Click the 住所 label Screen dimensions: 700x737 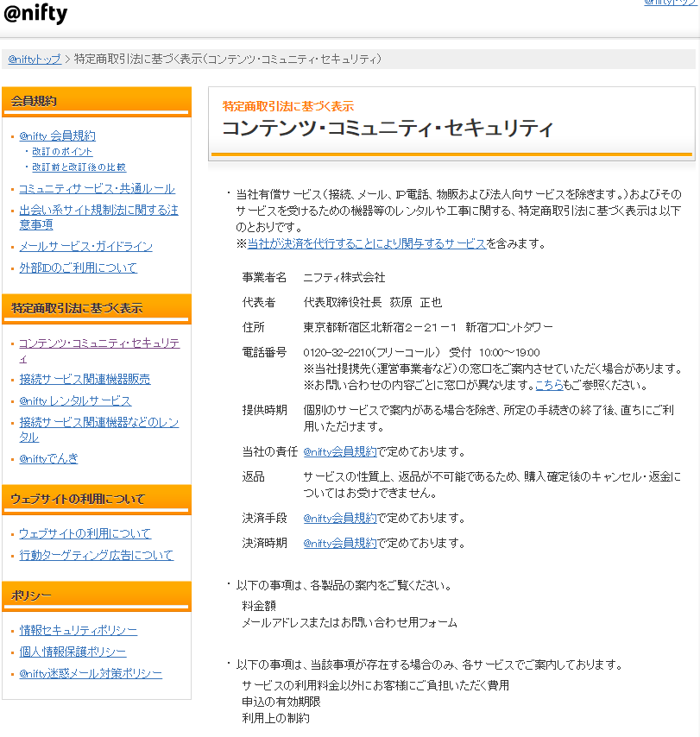click(x=254, y=328)
